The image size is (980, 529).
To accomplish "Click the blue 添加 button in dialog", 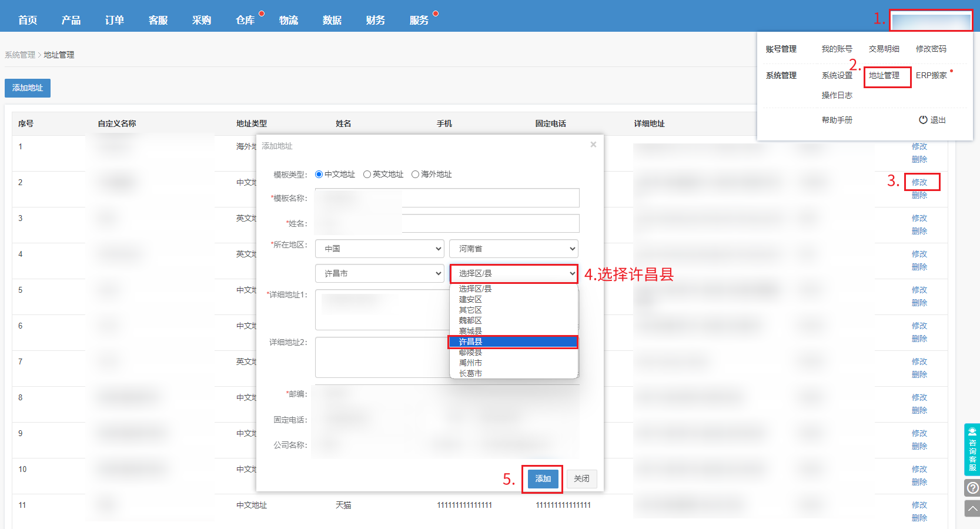I will 543,479.
